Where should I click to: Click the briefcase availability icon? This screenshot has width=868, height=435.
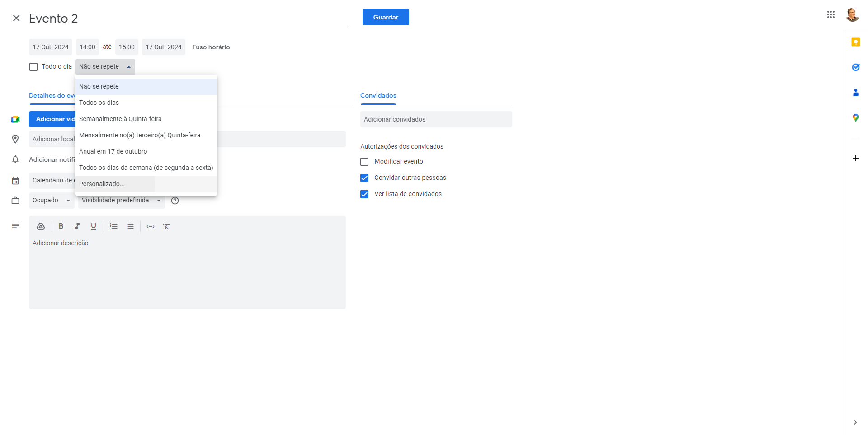pos(15,201)
